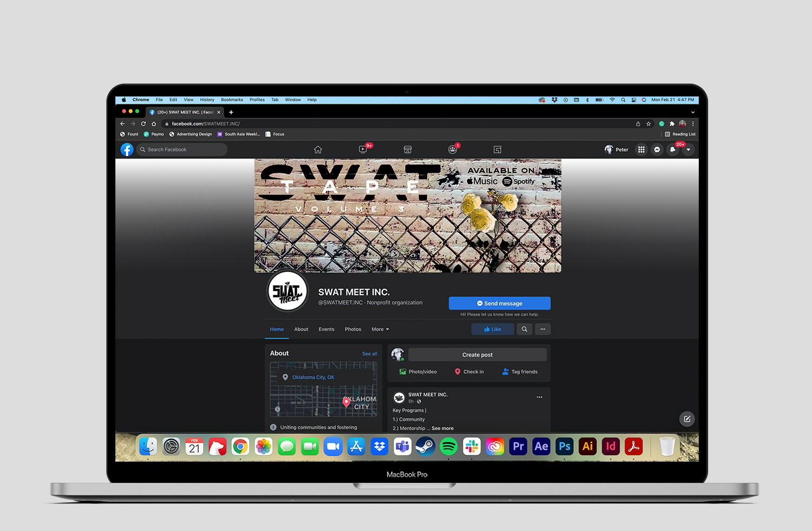This screenshot has height=531, width=812.
Task: Open the Notifications bell with 20+ badge
Action: 673,150
